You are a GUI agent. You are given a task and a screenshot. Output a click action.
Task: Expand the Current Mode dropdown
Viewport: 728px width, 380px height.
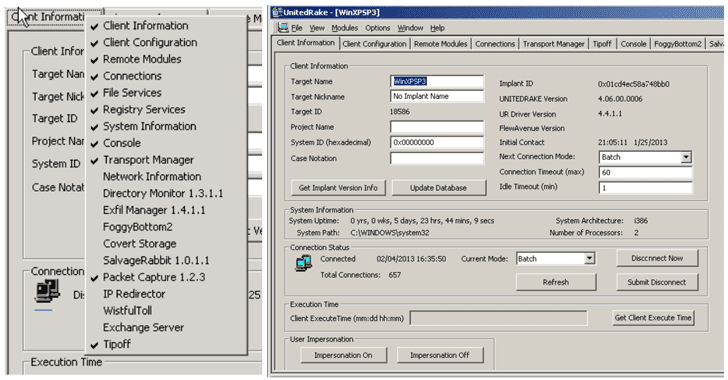(589, 258)
